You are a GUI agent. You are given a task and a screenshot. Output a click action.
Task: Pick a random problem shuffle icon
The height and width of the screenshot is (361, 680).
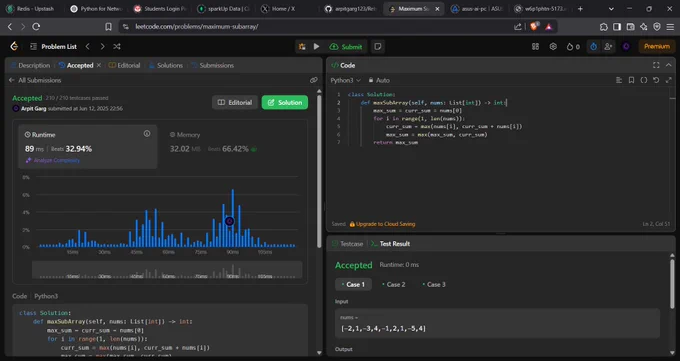coord(117,46)
